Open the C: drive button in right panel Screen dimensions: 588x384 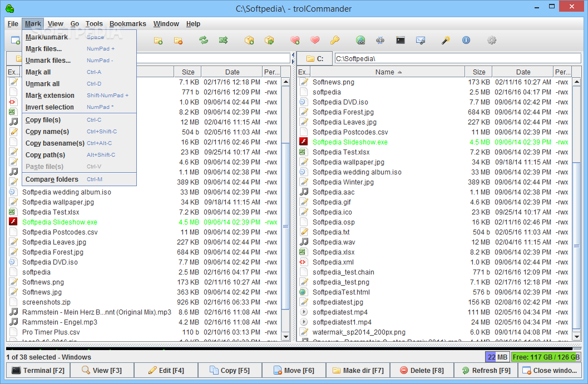click(315, 58)
